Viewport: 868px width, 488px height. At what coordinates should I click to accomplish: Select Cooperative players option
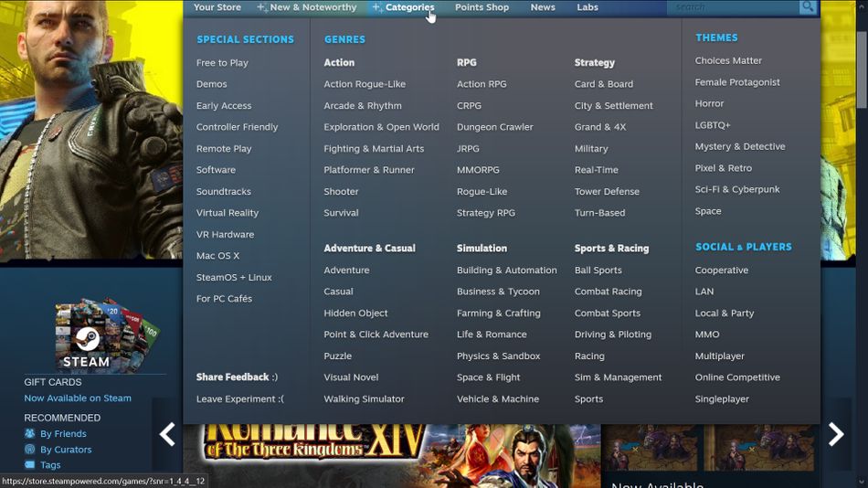[x=721, y=271]
